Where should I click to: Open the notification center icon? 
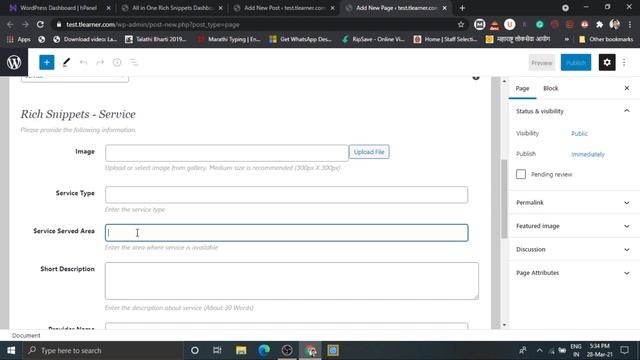[624, 350]
